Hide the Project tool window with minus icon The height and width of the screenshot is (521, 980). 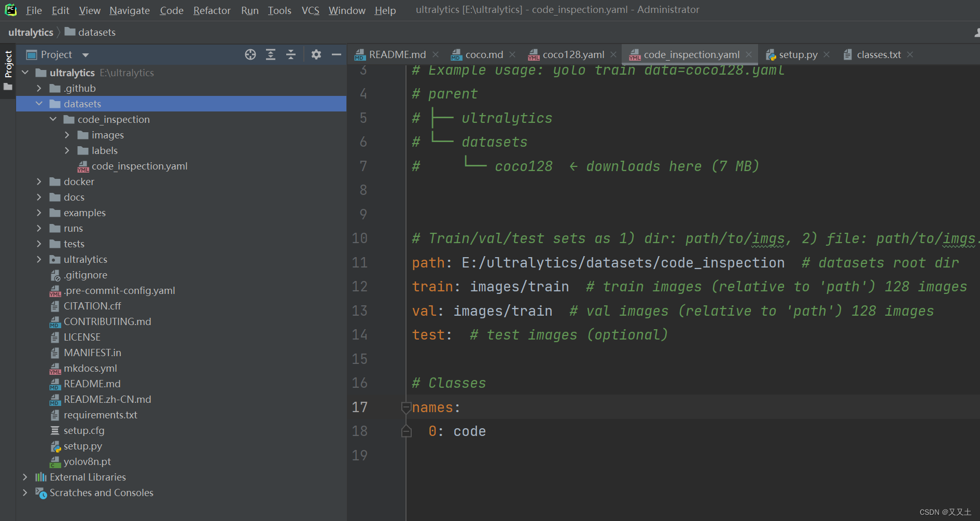(x=337, y=54)
